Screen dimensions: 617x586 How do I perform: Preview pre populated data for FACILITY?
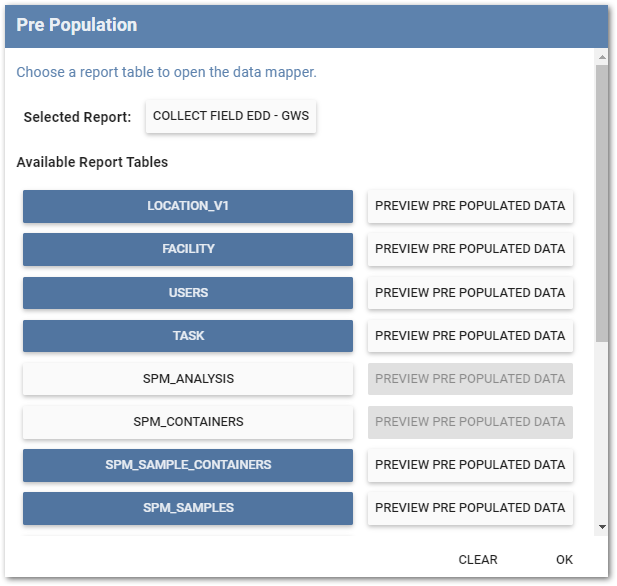click(x=470, y=249)
